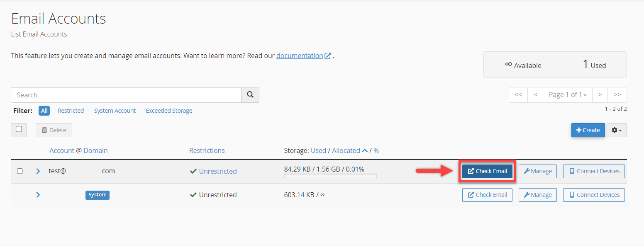Filter by Exceeded Storage
This screenshot has width=644, height=247.
tap(169, 110)
